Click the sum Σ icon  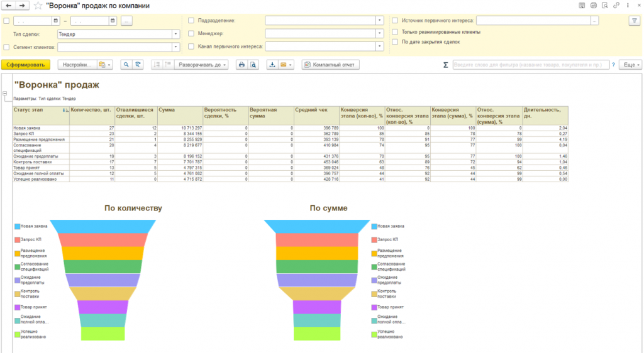(446, 65)
